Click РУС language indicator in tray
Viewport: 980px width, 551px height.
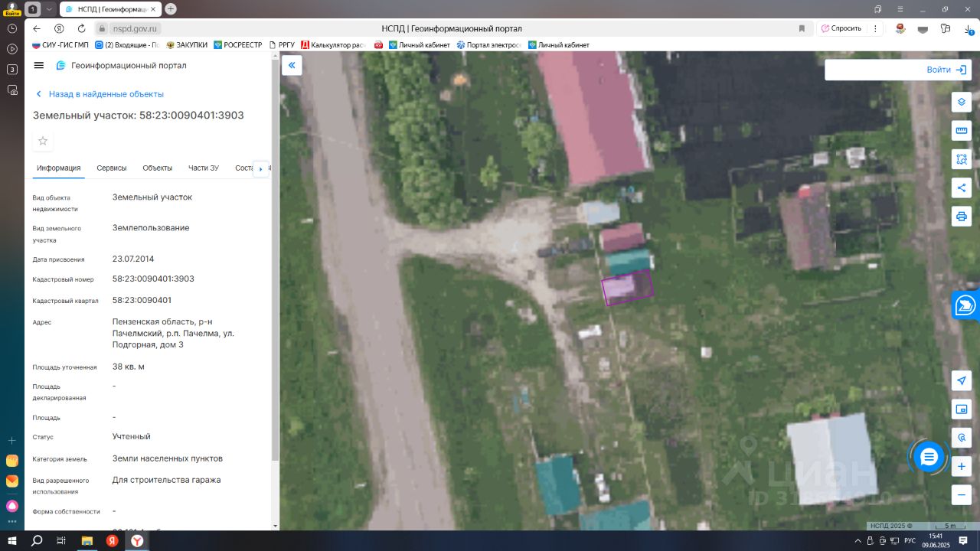click(x=910, y=541)
